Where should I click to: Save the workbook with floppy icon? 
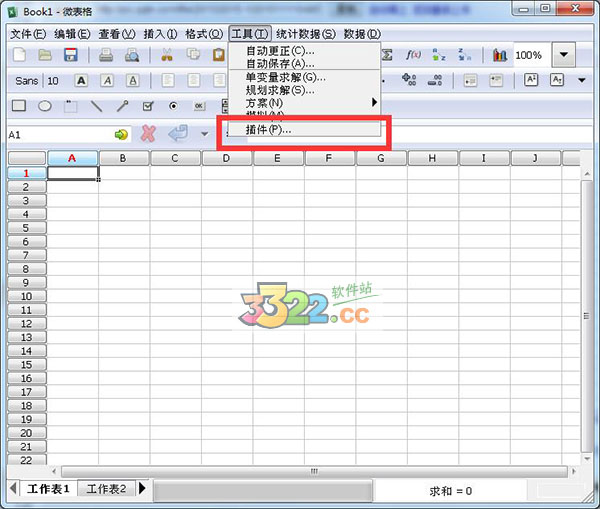pyautogui.click(x=71, y=55)
